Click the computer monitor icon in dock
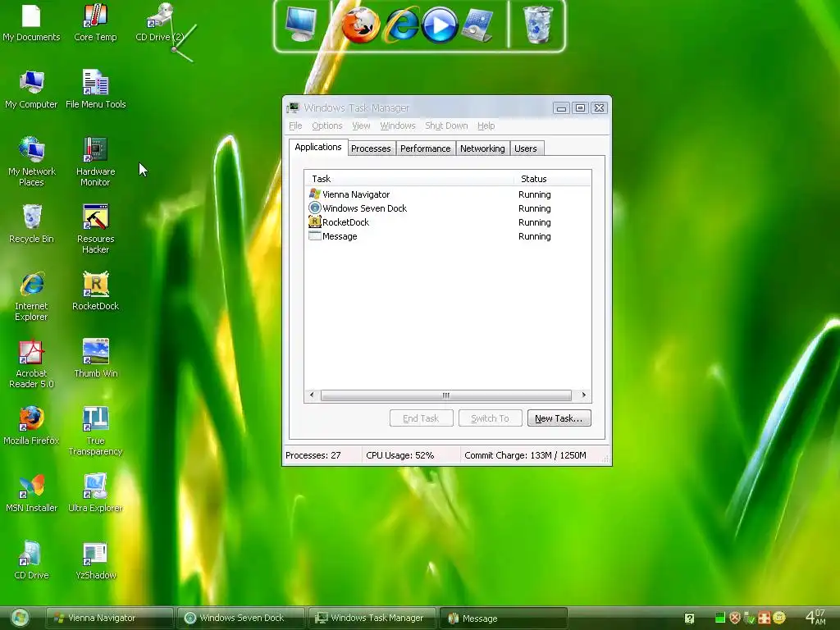The height and width of the screenshot is (630, 840). pos(300,25)
